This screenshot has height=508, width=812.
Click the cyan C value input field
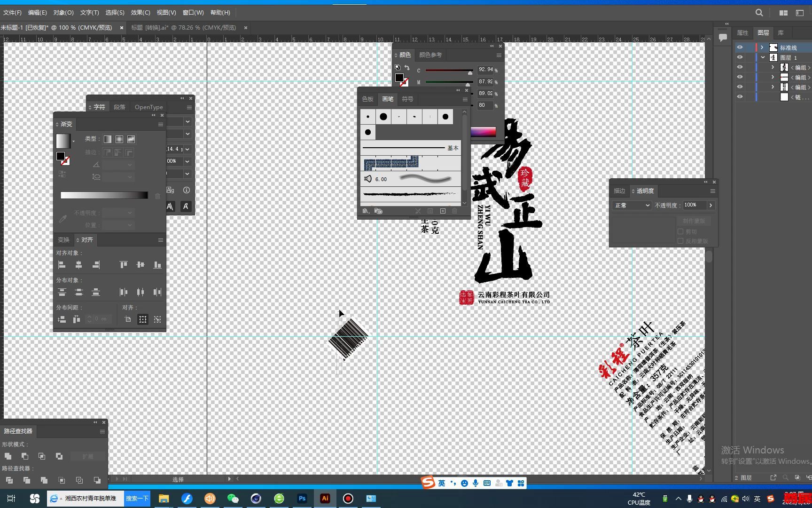(x=485, y=70)
